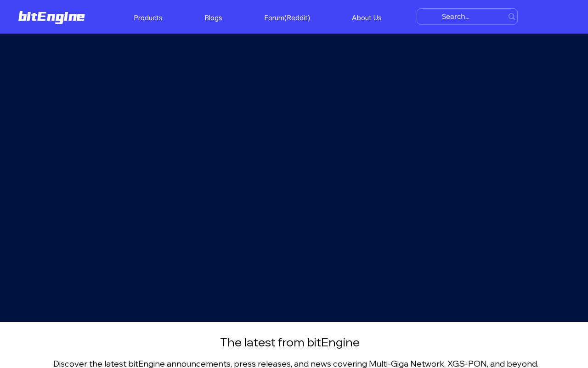The width and height of the screenshot is (588, 368).
Task: Click the magnifying glass search icon
Action: pos(512,17)
